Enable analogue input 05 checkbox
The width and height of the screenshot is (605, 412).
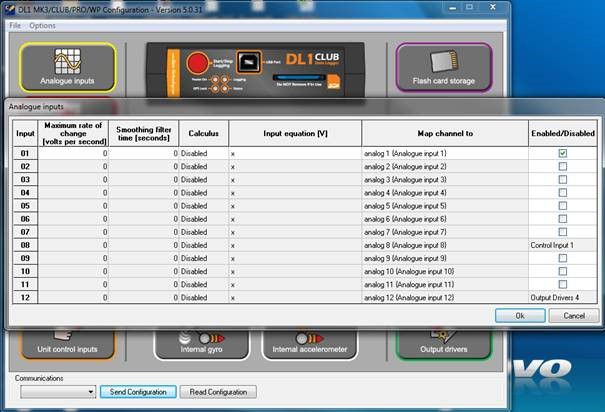click(563, 206)
